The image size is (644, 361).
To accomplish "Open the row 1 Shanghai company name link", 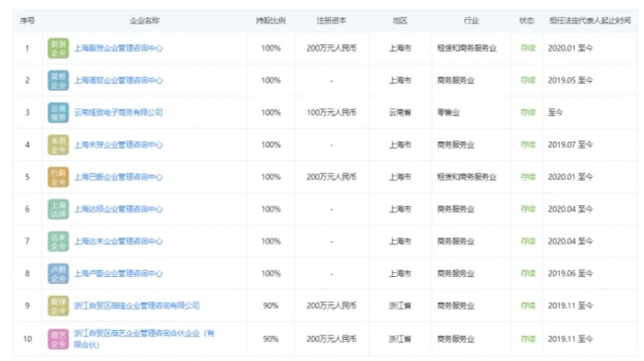I will (118, 48).
